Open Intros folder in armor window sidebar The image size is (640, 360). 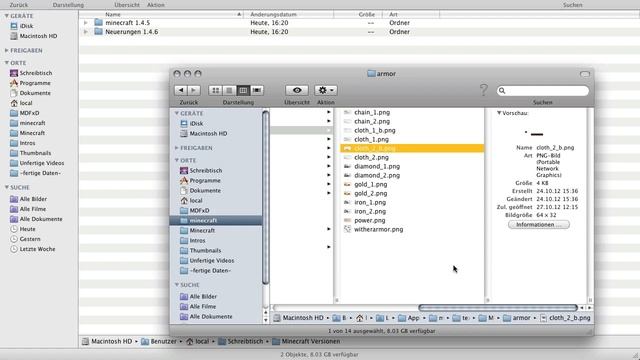(x=193, y=240)
